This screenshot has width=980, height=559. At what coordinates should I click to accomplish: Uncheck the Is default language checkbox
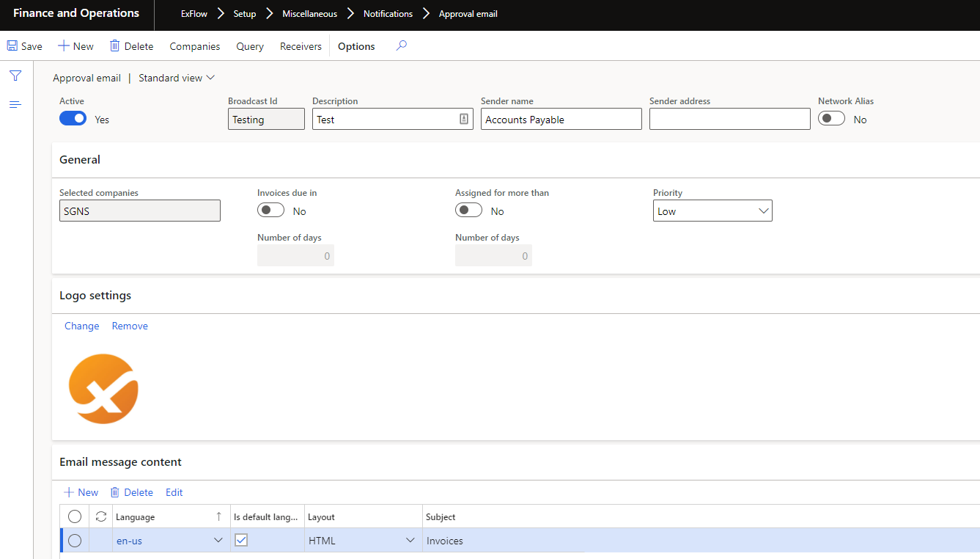tap(241, 540)
